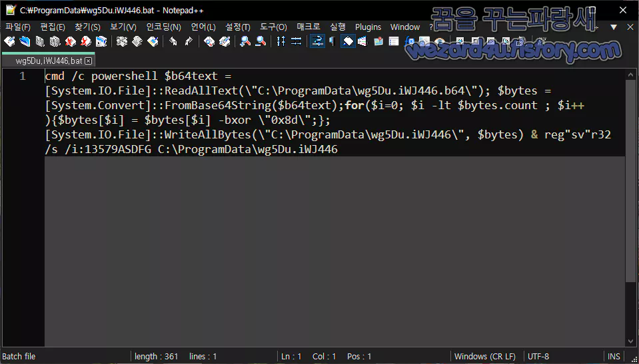Click the Record Macro toolbar icon
639x364 pixels.
point(460,41)
